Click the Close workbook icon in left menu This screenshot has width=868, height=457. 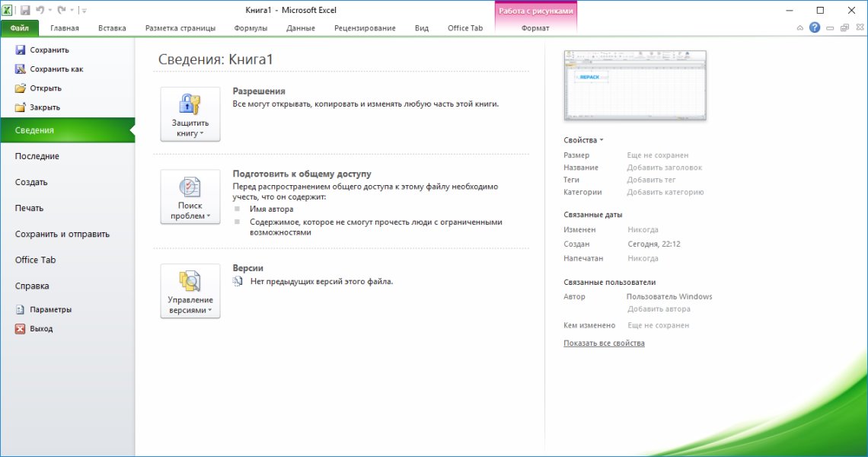[x=21, y=107]
